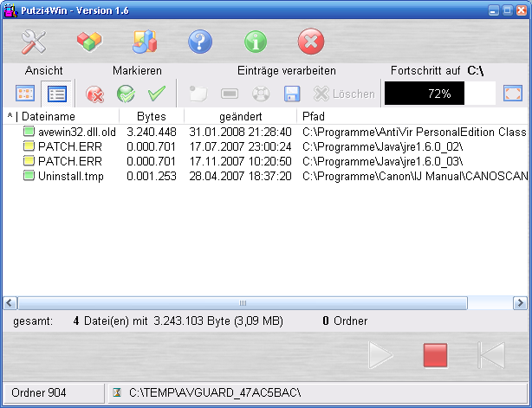Click the horizontal scrollbar right arrow
The image size is (532, 408).
[520, 303]
